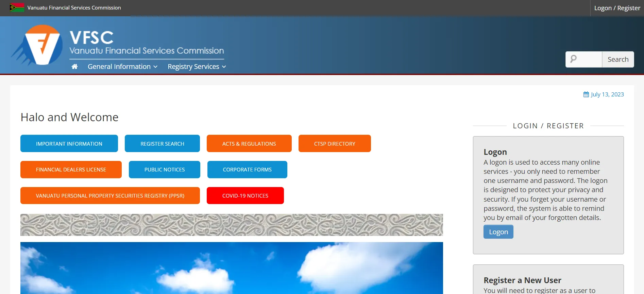Click the VFSC title text in the banner
This screenshot has height=294, width=644.
tap(91, 37)
